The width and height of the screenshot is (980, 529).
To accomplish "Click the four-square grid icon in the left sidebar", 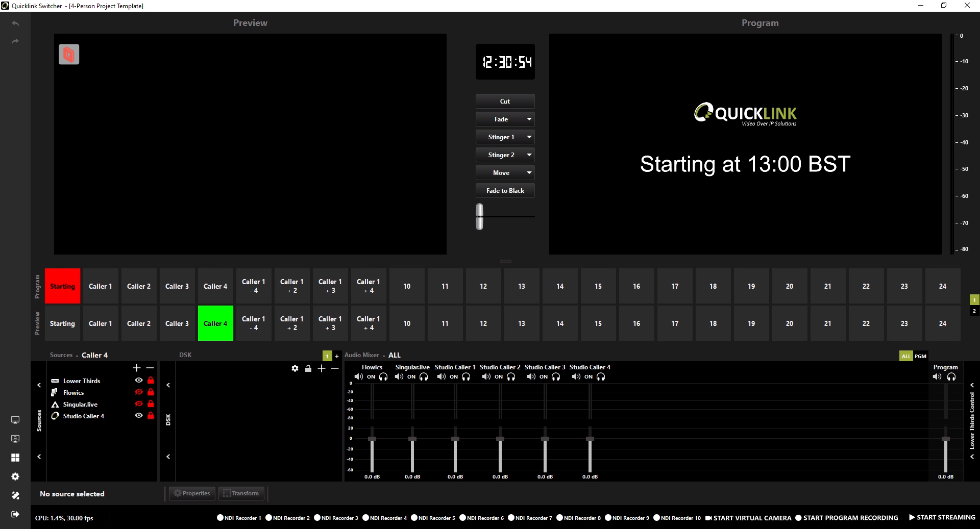I will (x=15, y=458).
